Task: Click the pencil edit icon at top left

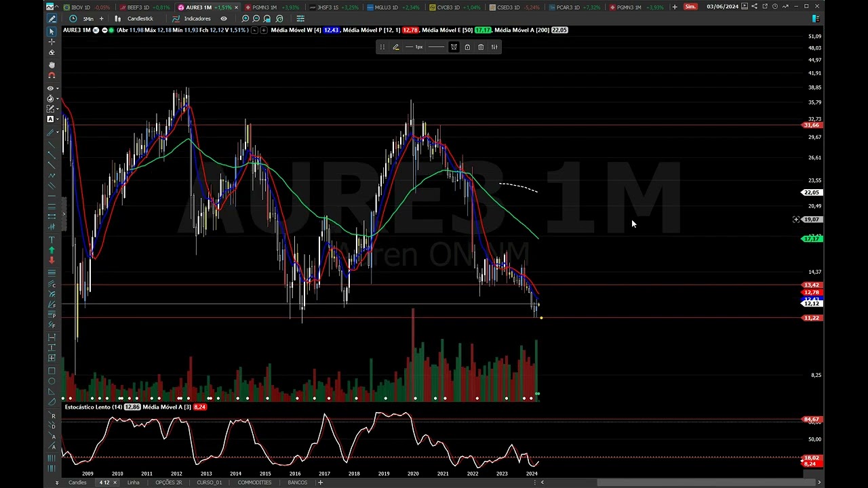Action: point(51,18)
